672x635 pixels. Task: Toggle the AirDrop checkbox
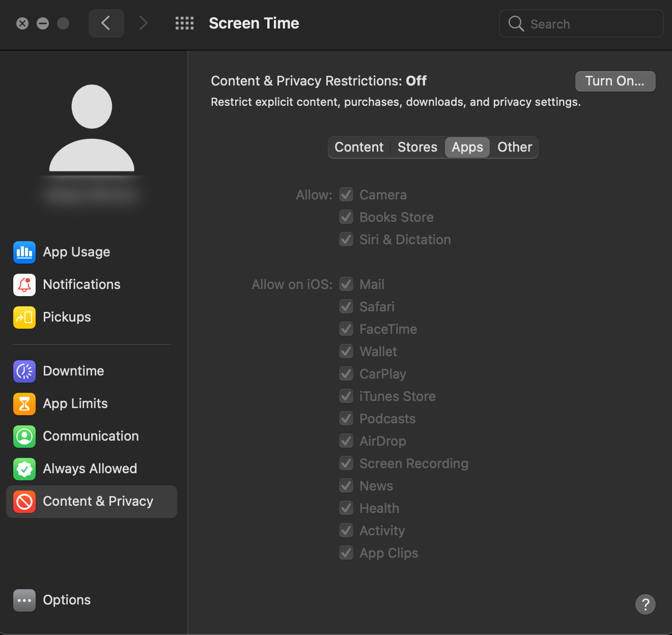tap(346, 441)
